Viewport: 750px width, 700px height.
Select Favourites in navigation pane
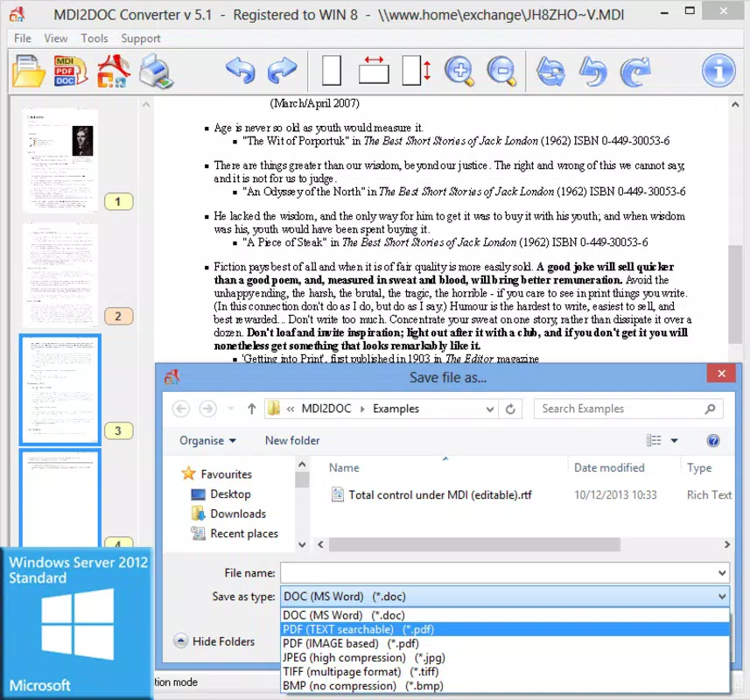(217, 474)
